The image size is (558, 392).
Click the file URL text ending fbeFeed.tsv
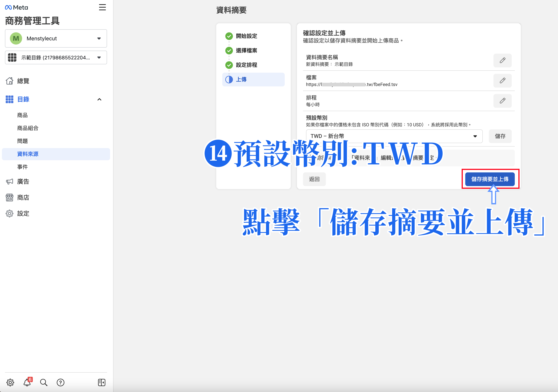(x=351, y=84)
